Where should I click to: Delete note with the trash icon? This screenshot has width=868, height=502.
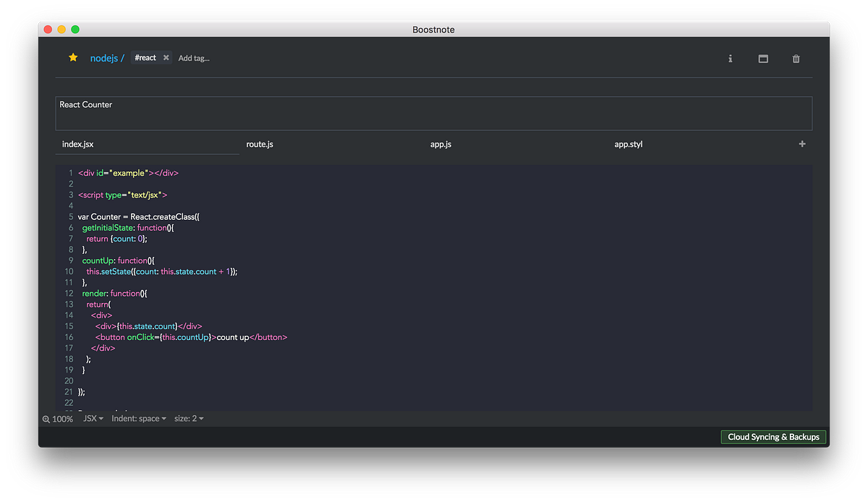pyautogui.click(x=796, y=59)
